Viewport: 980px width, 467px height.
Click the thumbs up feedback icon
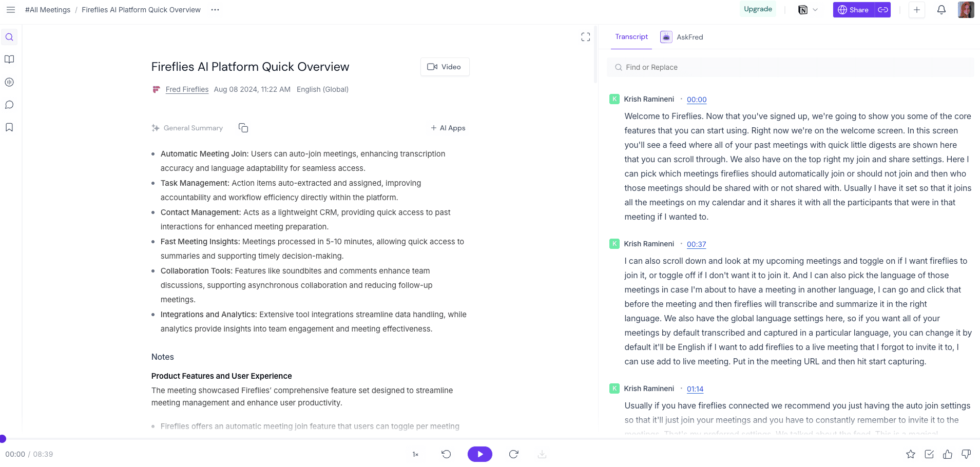pos(947,454)
